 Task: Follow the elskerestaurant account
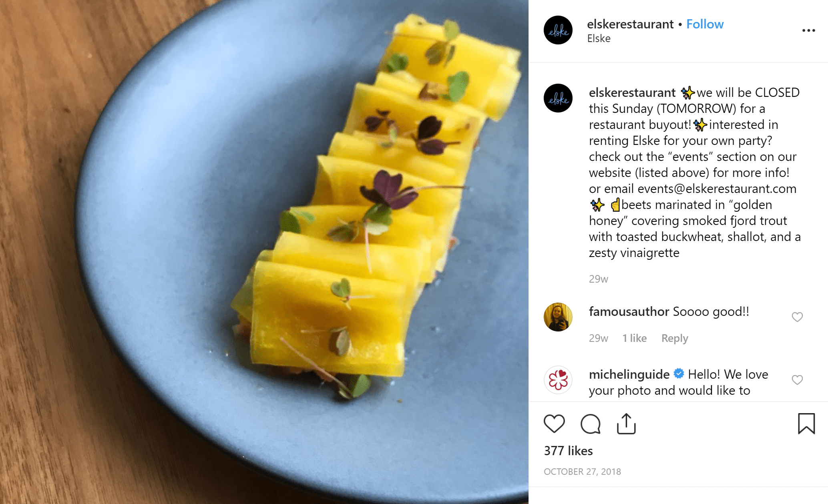coord(705,24)
